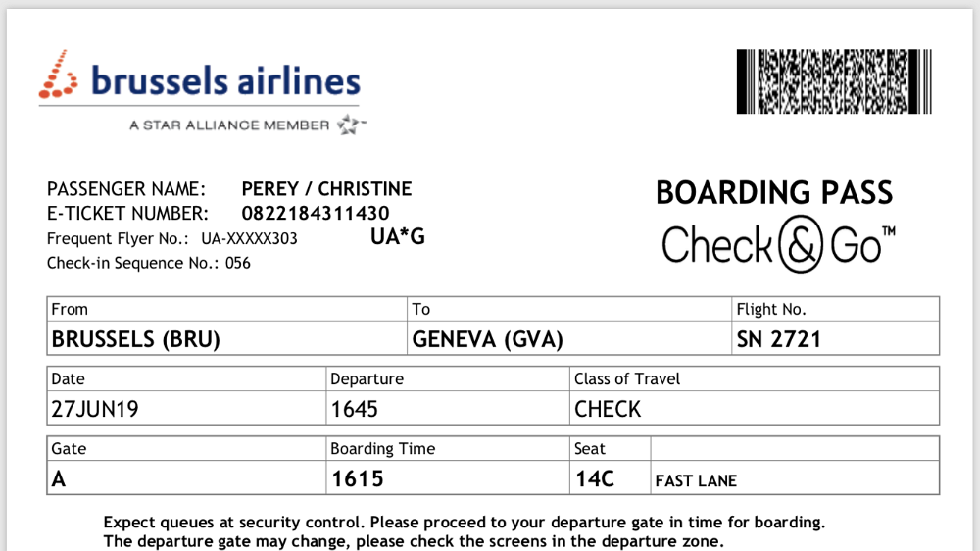Click the e-ticket number 0822184311430
Screen dimensions: 980x551
[316, 214]
